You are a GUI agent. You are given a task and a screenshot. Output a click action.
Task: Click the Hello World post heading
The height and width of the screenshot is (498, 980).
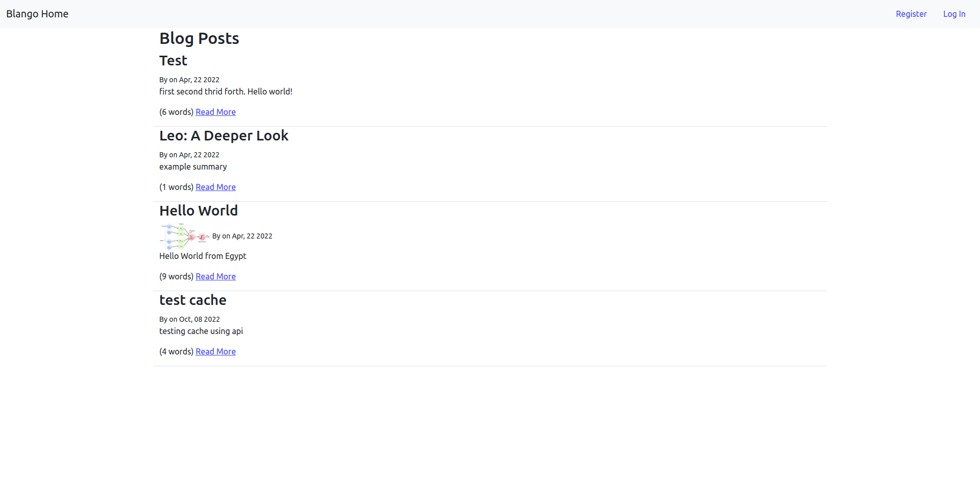[x=199, y=210]
